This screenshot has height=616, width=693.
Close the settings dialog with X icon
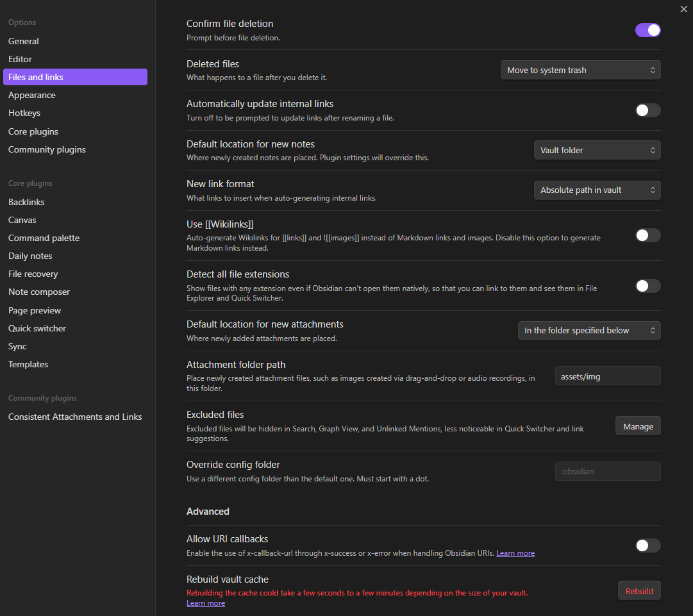pyautogui.click(x=683, y=9)
